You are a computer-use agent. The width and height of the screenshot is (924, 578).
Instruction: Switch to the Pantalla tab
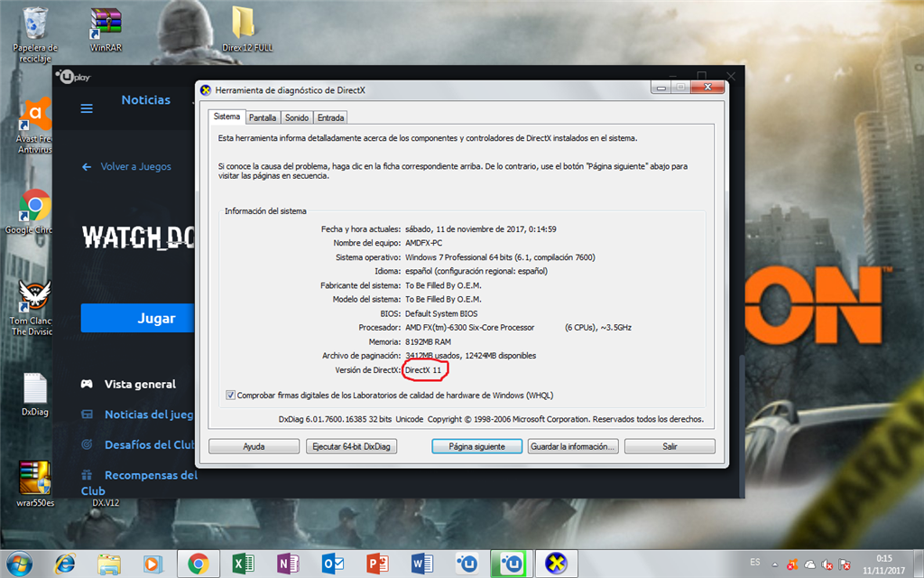tap(263, 117)
